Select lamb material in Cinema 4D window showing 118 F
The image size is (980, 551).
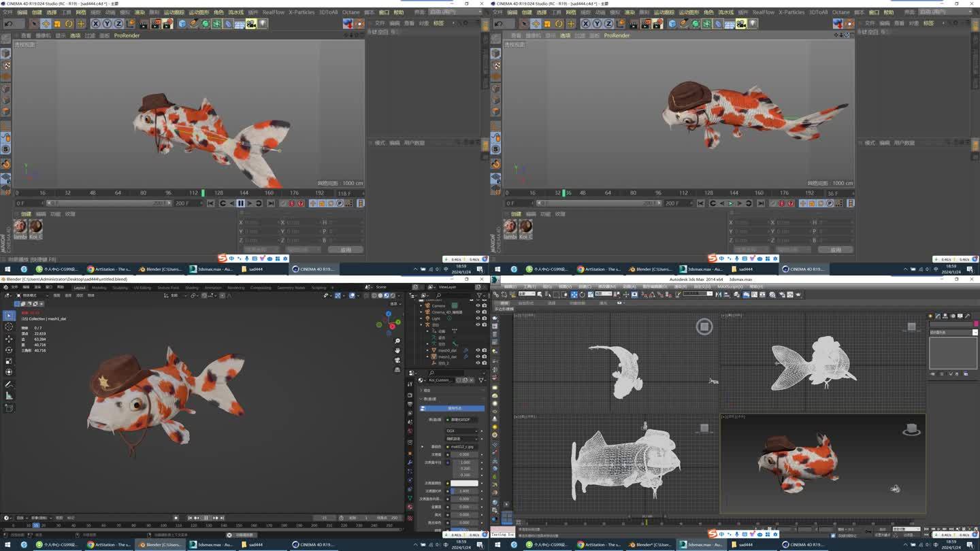click(x=20, y=228)
